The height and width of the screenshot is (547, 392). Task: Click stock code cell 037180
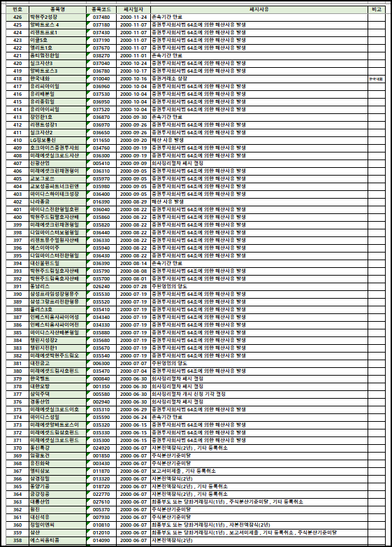(101, 24)
